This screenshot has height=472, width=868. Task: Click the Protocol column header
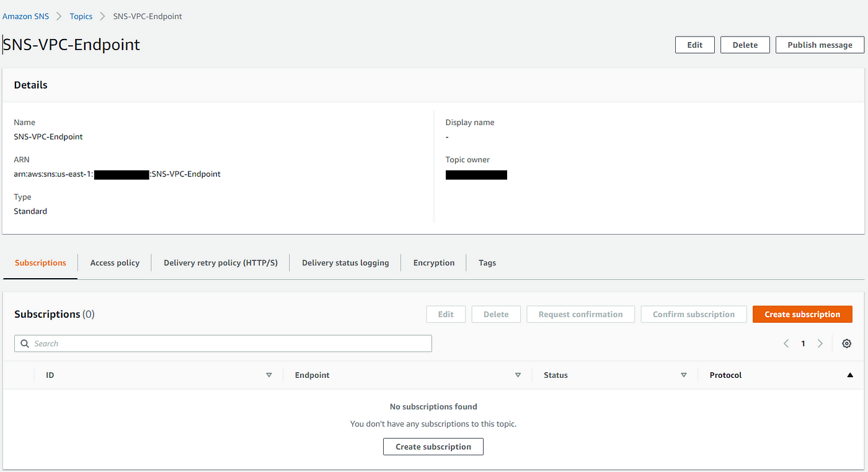[x=725, y=375]
